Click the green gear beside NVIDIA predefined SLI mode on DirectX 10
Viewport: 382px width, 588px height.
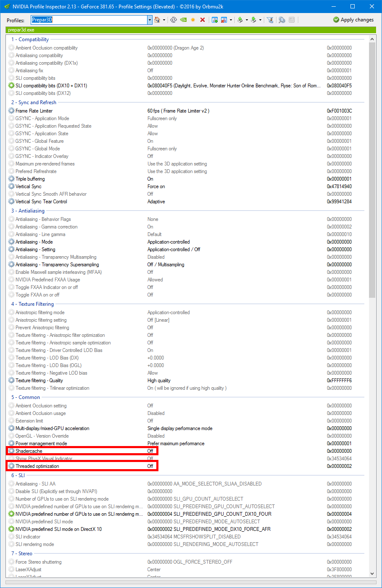[11, 529]
